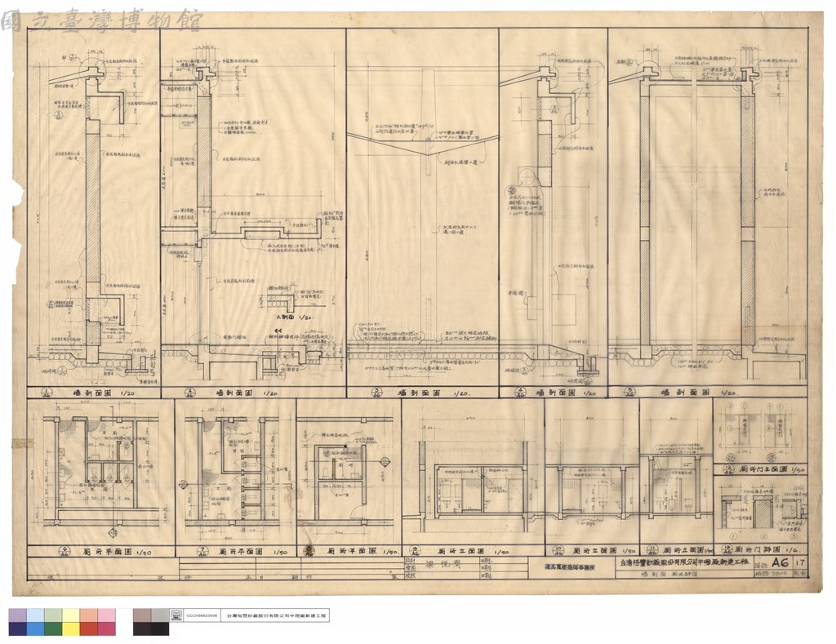
Task: Click the circled 5/A6 marker under the rightmost wall section
Action: 629,393
